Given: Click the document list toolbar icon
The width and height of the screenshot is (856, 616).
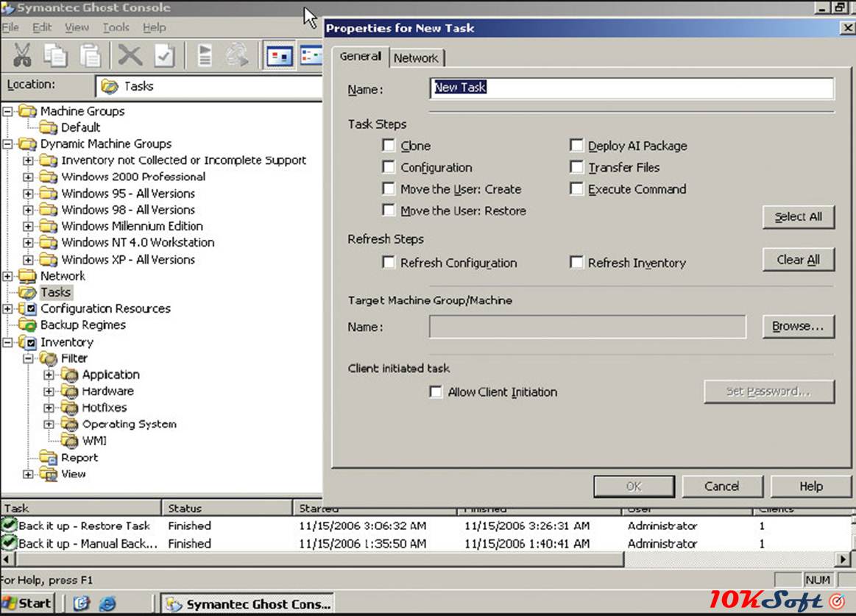Looking at the screenshot, I should pyautogui.click(x=205, y=55).
